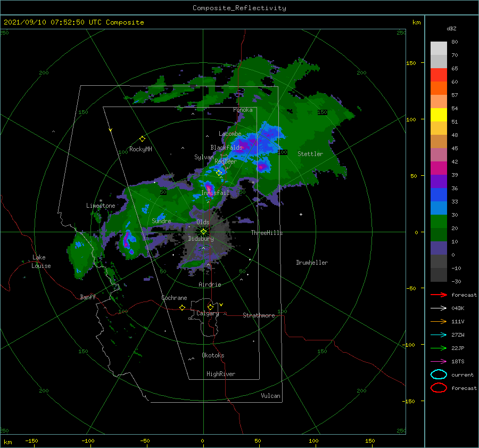Viewport: 479px width, 448px height.
Task: Click the Vulcan label on map
Action: click(271, 396)
